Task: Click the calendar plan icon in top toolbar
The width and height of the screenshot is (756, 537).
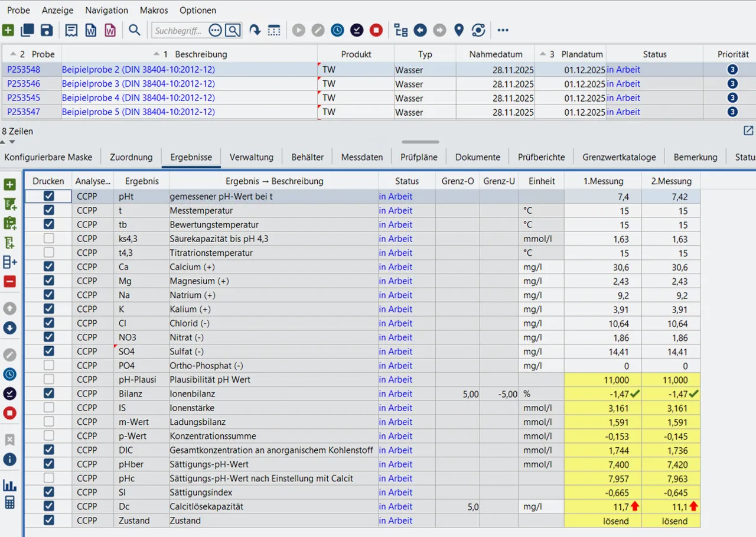Action: 274,30
